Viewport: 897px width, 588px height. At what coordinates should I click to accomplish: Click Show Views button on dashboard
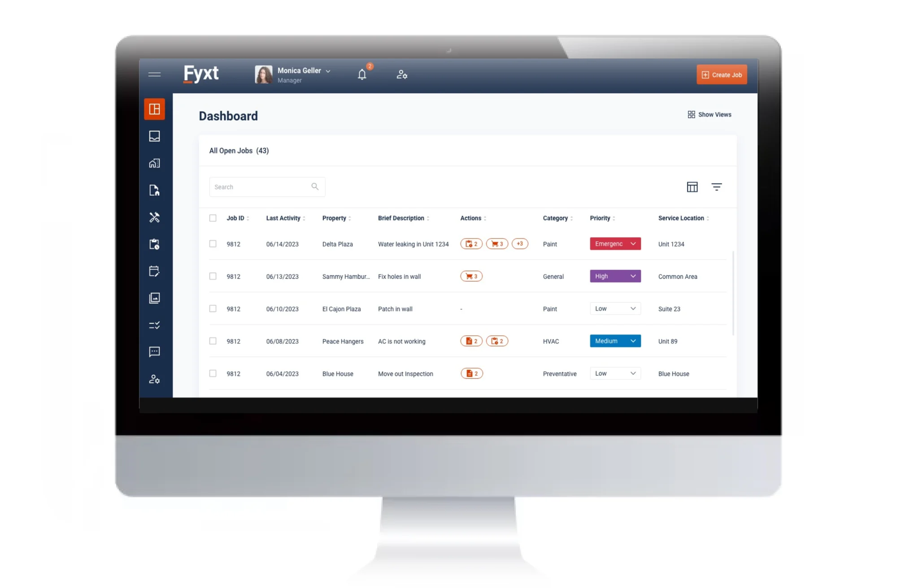[x=710, y=114]
